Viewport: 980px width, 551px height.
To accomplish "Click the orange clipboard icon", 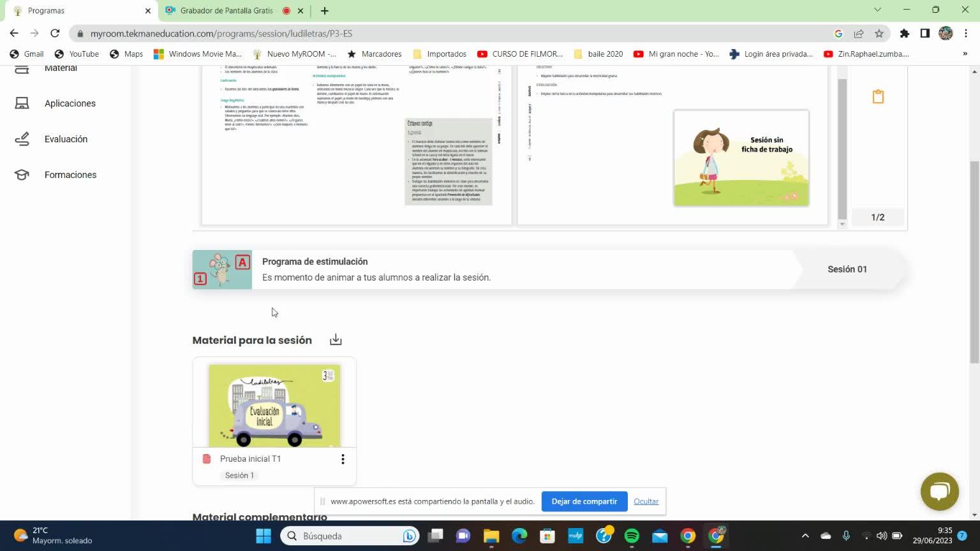I will tap(878, 96).
